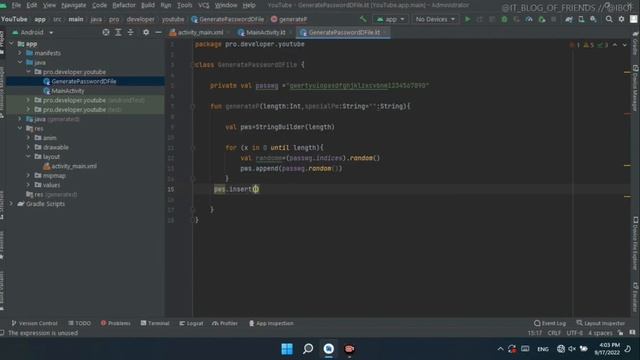This screenshot has height=360, width=640.
Task: Open SDK Manager toolbar icon
Action: 593,19
